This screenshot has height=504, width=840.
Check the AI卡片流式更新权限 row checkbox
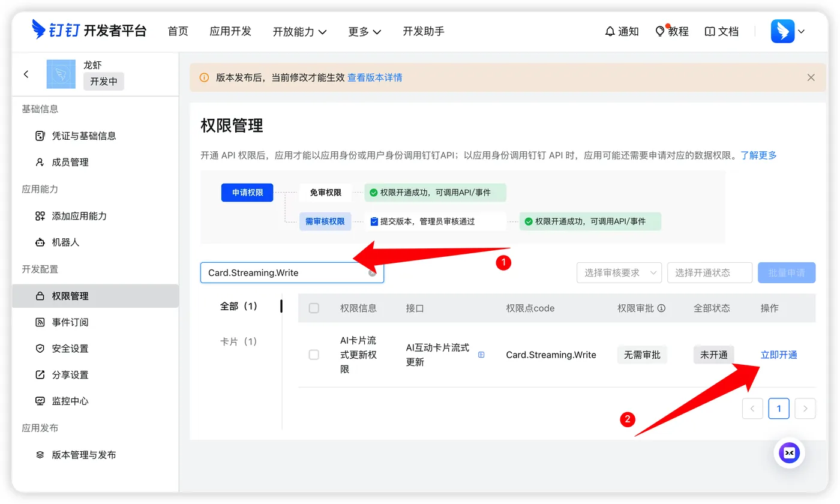pos(314,355)
